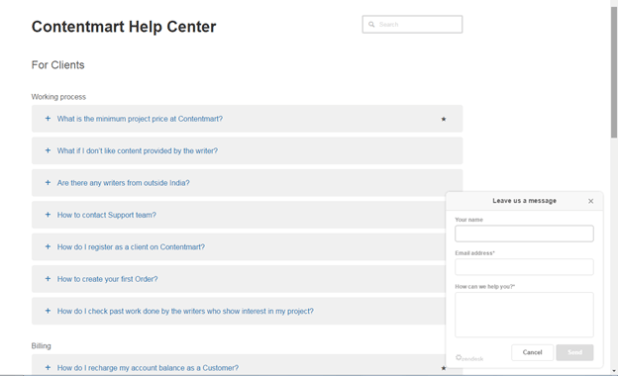Focus the Help Center search field

click(412, 24)
